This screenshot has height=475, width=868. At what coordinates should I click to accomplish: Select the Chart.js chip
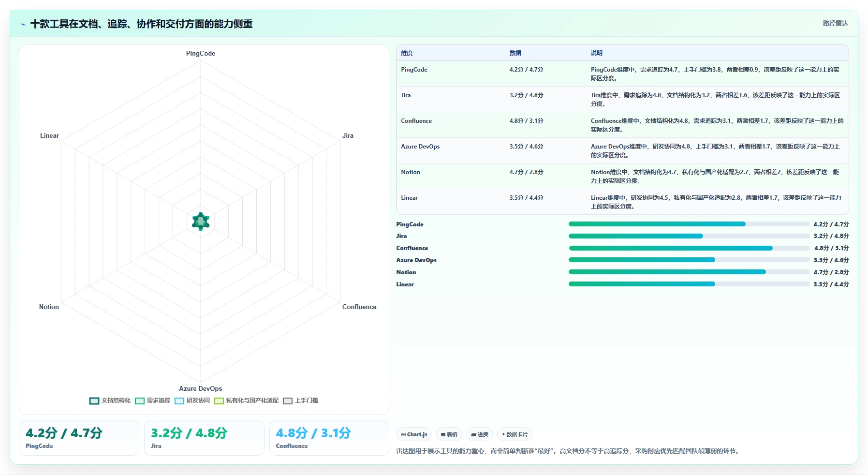414,434
